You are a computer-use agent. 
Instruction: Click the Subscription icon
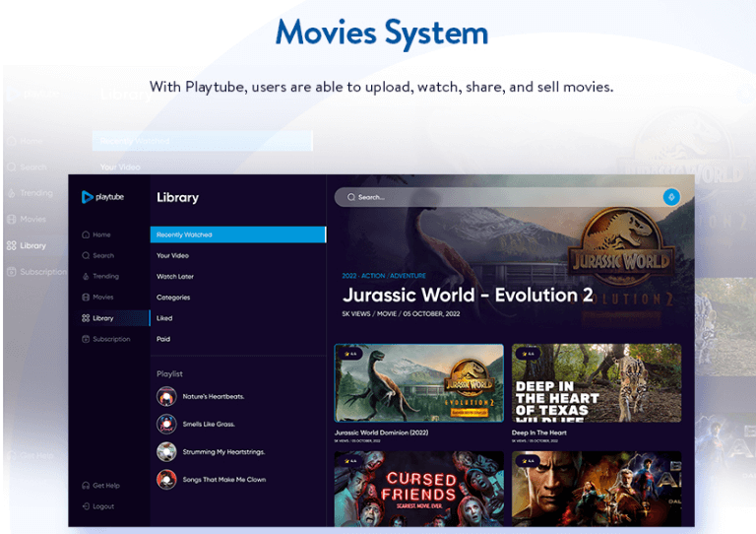coord(86,339)
